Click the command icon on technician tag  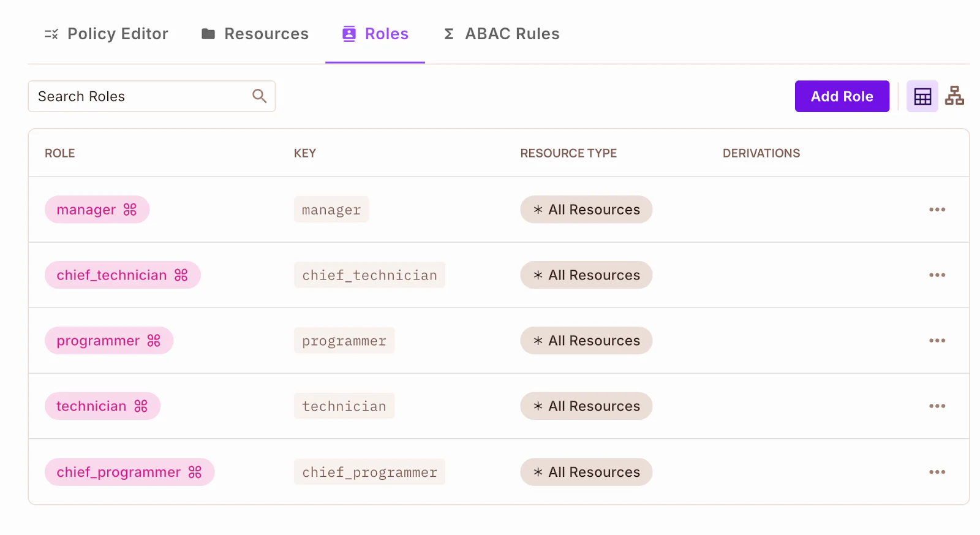pos(141,406)
